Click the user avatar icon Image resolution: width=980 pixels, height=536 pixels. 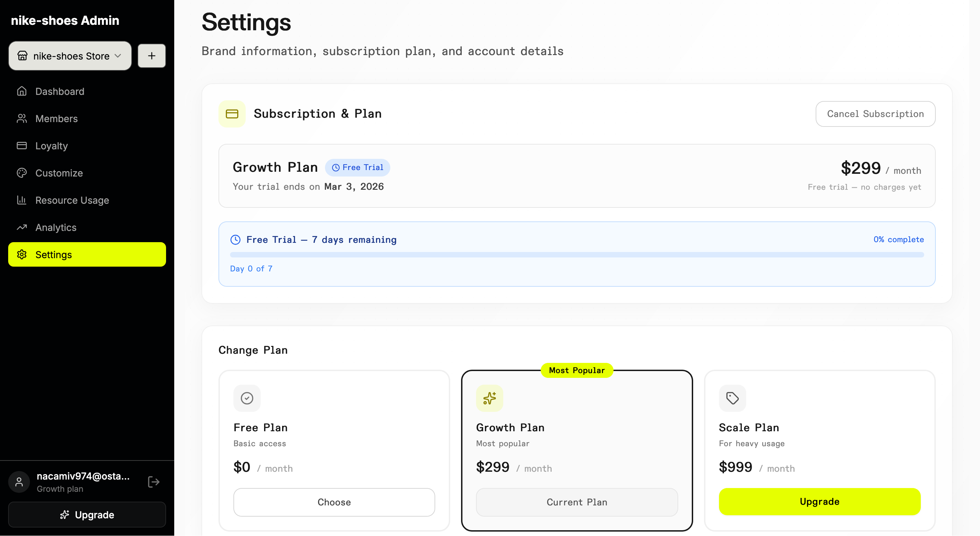(19, 482)
